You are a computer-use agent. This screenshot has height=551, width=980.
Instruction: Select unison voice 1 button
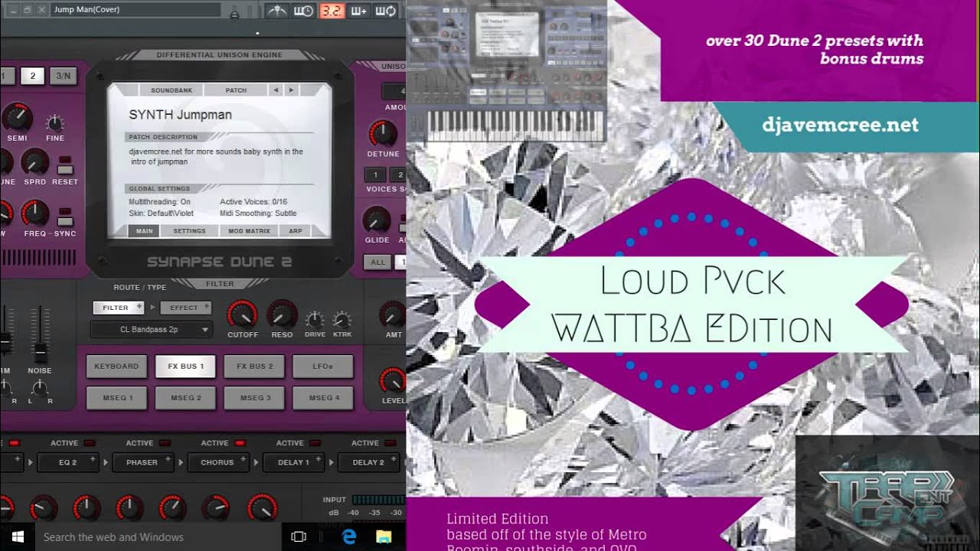pos(400,262)
